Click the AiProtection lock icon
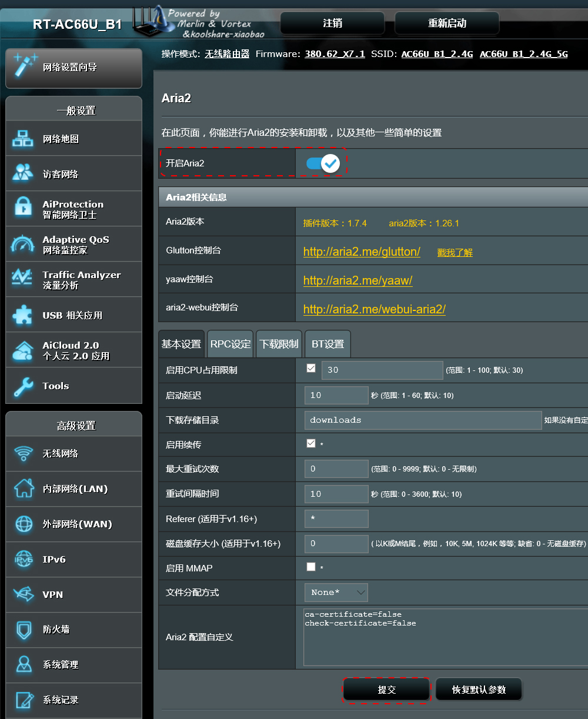This screenshot has width=588, height=719. point(24,208)
